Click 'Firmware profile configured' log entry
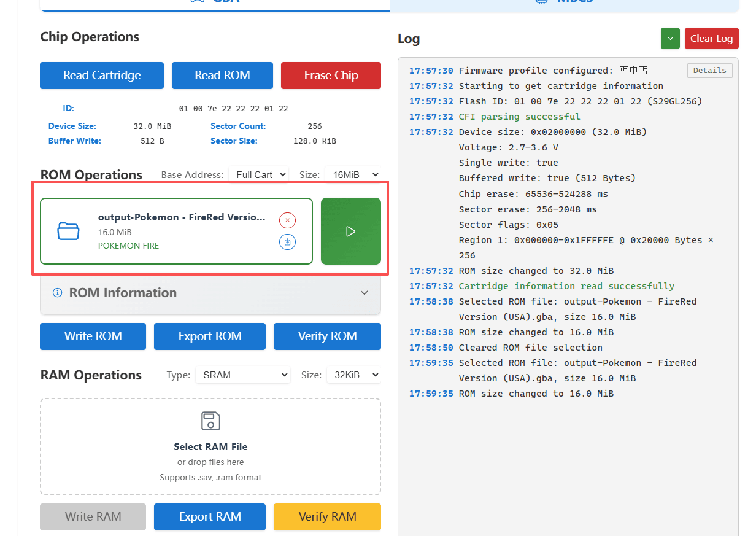The width and height of the screenshot is (756, 536). [553, 71]
